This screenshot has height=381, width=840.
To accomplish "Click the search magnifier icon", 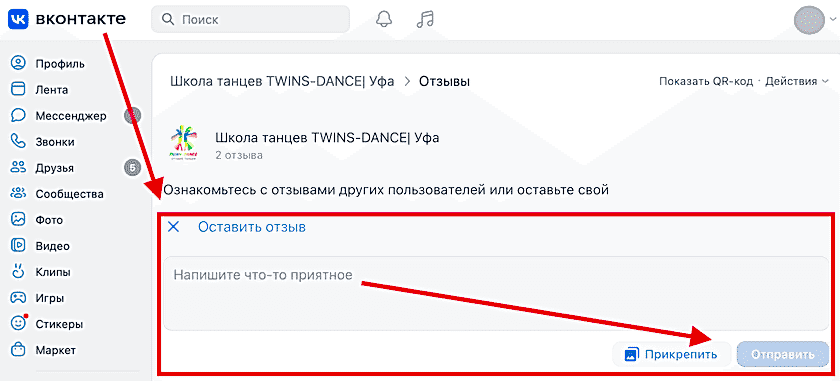I will point(168,20).
